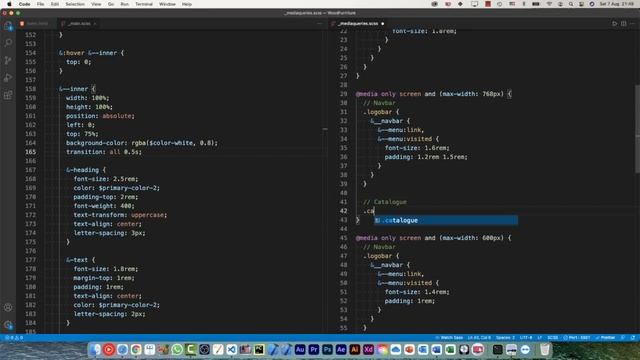The width and height of the screenshot is (640, 360).
Task: Open the Trash in the dock
Action: pos(544,349)
